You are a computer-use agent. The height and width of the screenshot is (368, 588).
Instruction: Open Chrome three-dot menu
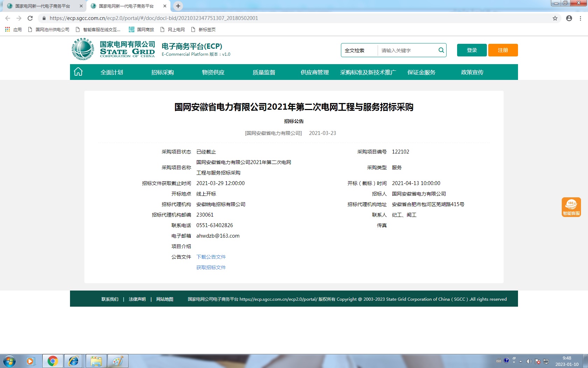pyautogui.click(x=580, y=18)
